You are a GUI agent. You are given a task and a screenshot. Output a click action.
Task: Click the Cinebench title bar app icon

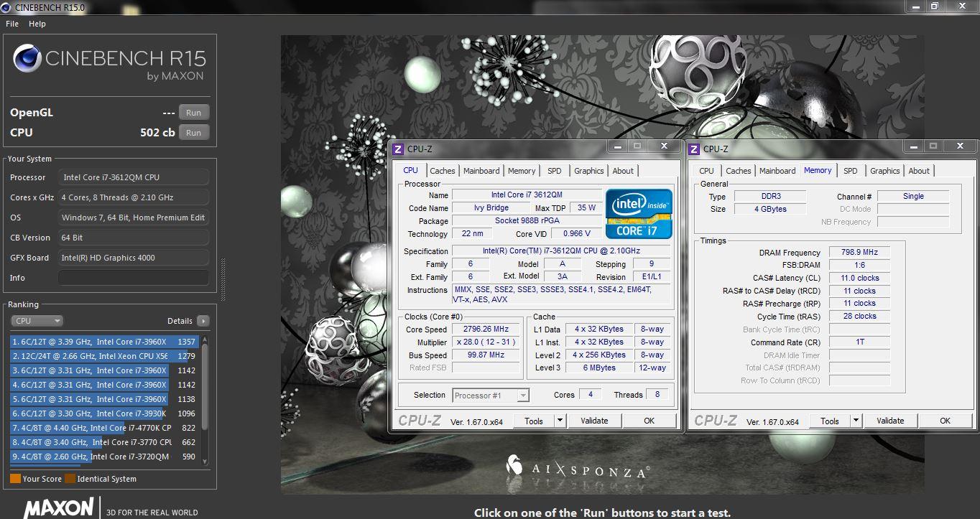(x=7, y=6)
